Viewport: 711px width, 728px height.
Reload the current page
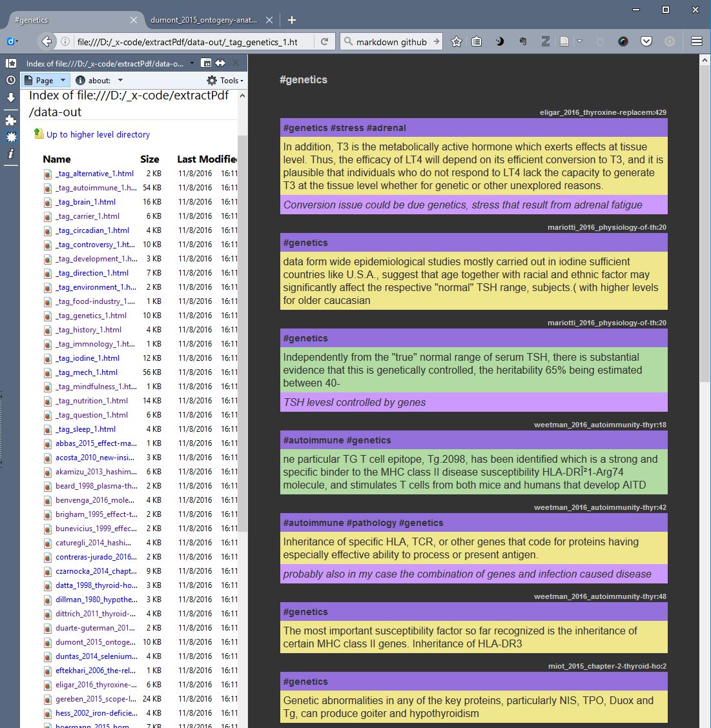[324, 41]
